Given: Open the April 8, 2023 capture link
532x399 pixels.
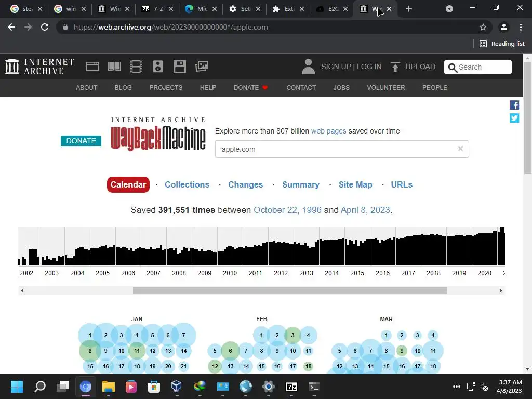Looking at the screenshot, I should (365, 210).
